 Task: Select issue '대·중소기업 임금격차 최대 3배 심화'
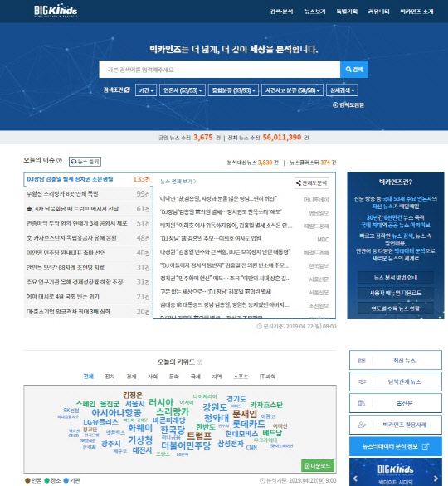89,312
